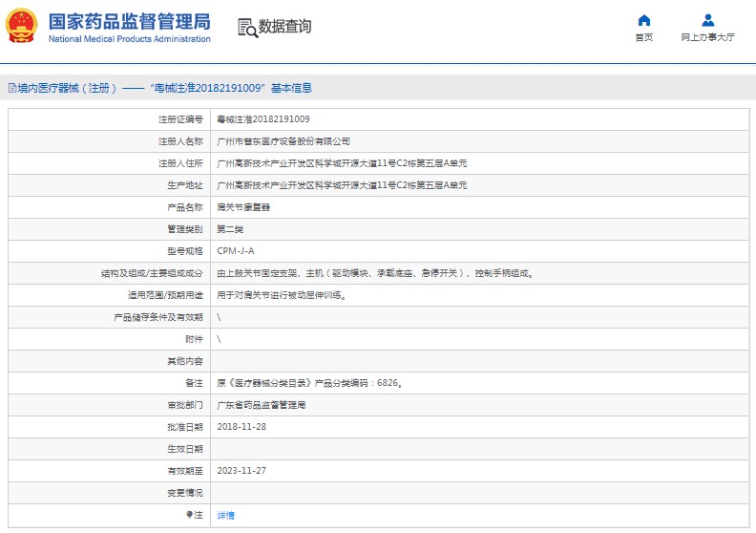Screen dimensions: 756x533
Task: Click the 审批部门 label cell
Action: click(110, 405)
